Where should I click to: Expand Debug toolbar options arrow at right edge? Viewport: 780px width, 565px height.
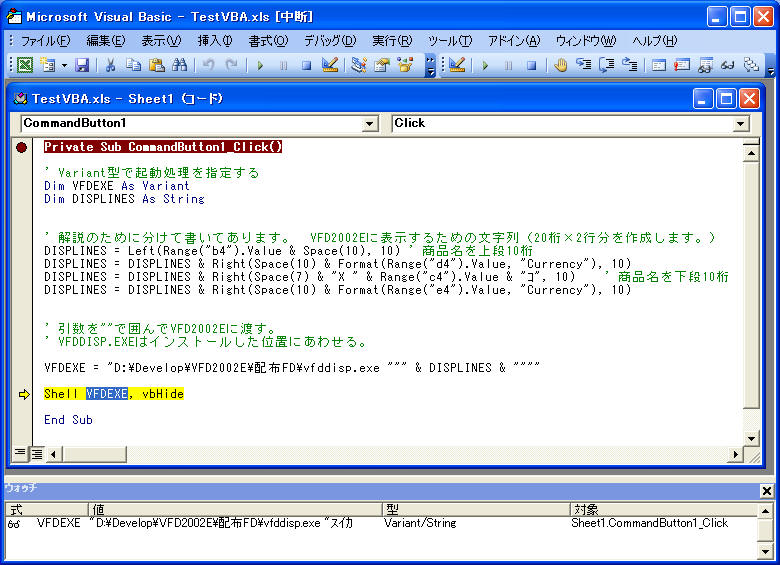[771, 67]
